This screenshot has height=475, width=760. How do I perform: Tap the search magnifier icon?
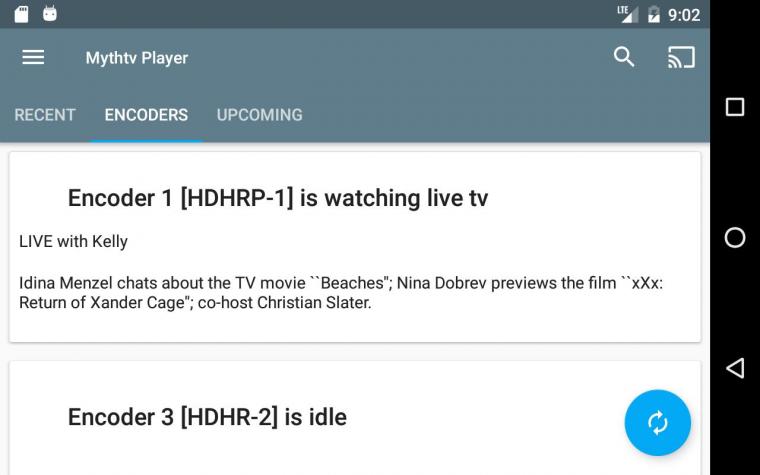pyautogui.click(x=624, y=57)
